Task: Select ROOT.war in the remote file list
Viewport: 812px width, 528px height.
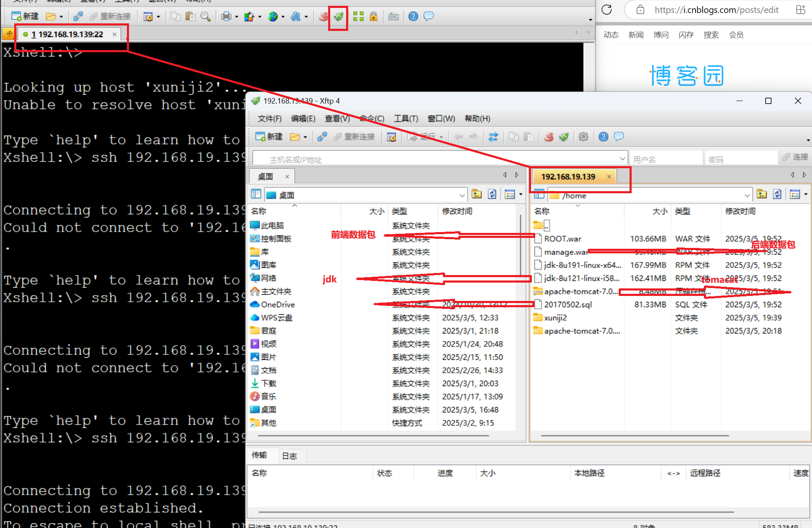Action: (x=562, y=239)
